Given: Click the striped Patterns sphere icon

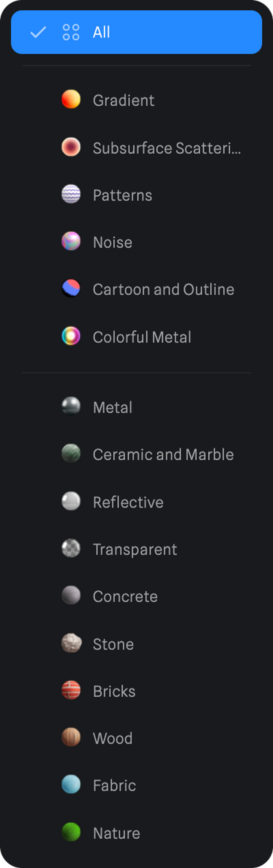Looking at the screenshot, I should tap(71, 194).
